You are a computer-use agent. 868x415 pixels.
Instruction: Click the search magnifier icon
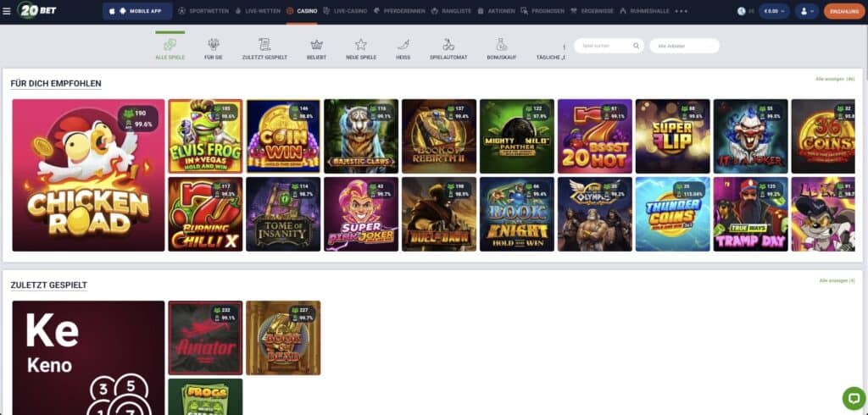[636, 46]
